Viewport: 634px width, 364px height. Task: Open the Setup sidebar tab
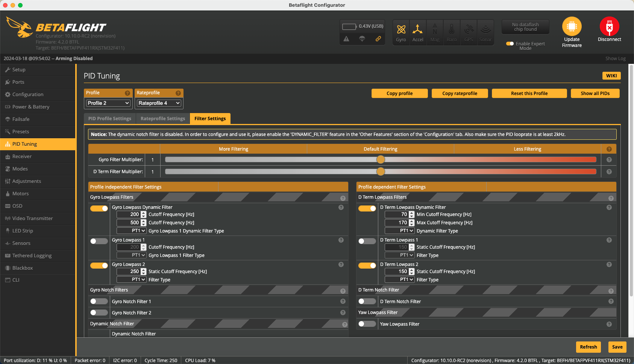click(x=38, y=70)
